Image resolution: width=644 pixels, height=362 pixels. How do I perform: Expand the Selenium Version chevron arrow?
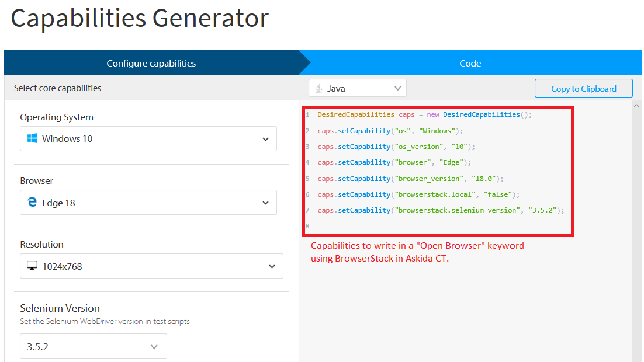click(x=154, y=347)
